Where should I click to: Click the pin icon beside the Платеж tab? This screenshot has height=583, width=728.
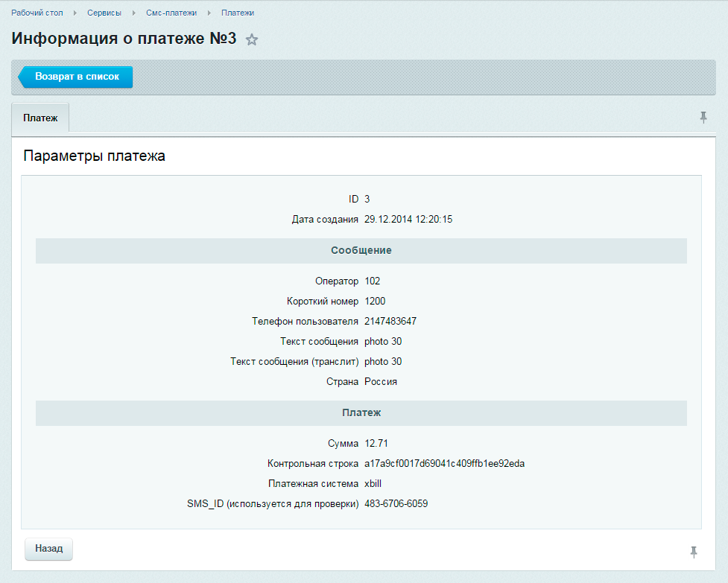tap(703, 118)
